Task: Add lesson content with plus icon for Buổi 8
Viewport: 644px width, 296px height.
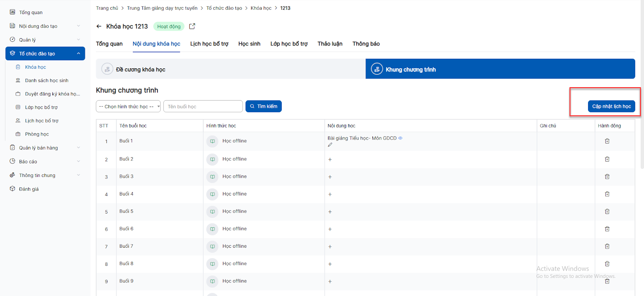Action: 330,264
